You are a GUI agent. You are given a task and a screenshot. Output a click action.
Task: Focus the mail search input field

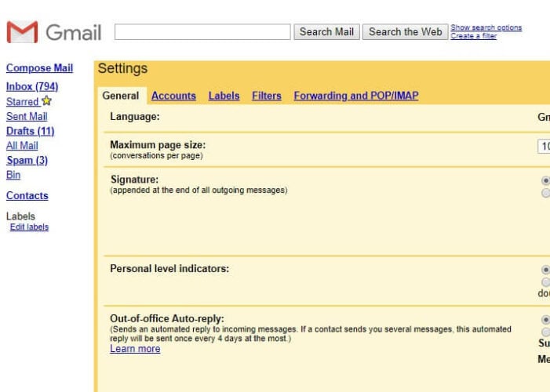pos(202,32)
